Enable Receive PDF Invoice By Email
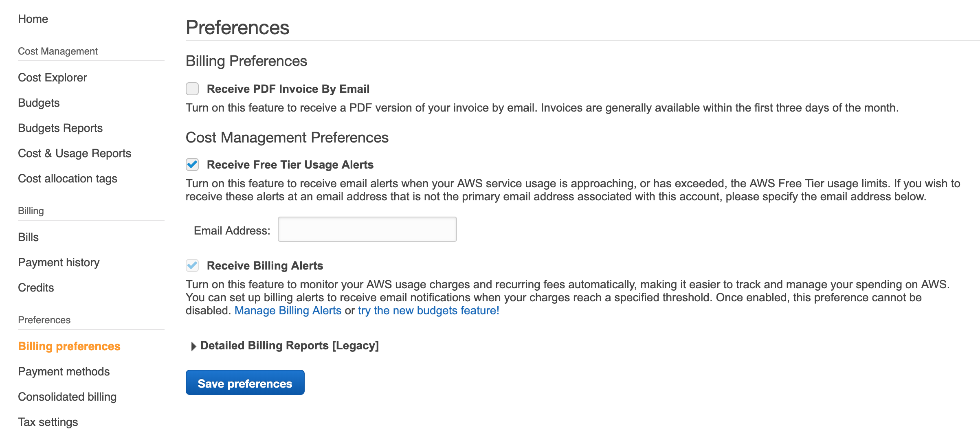 (x=192, y=89)
